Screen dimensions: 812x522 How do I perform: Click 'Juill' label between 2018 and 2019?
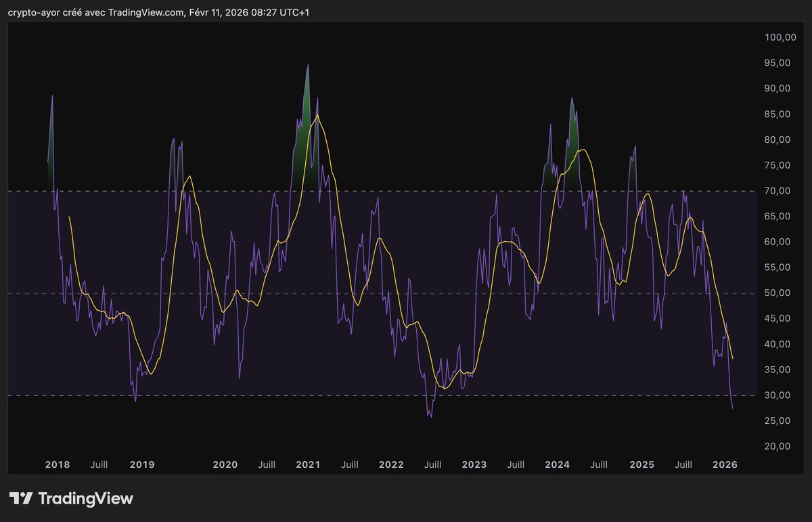pos(99,465)
